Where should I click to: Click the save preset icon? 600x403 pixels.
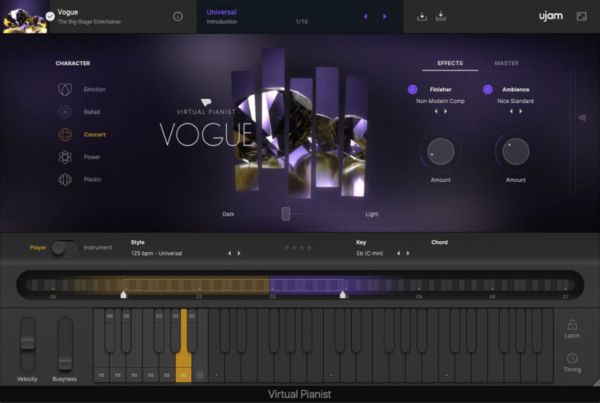click(x=440, y=16)
